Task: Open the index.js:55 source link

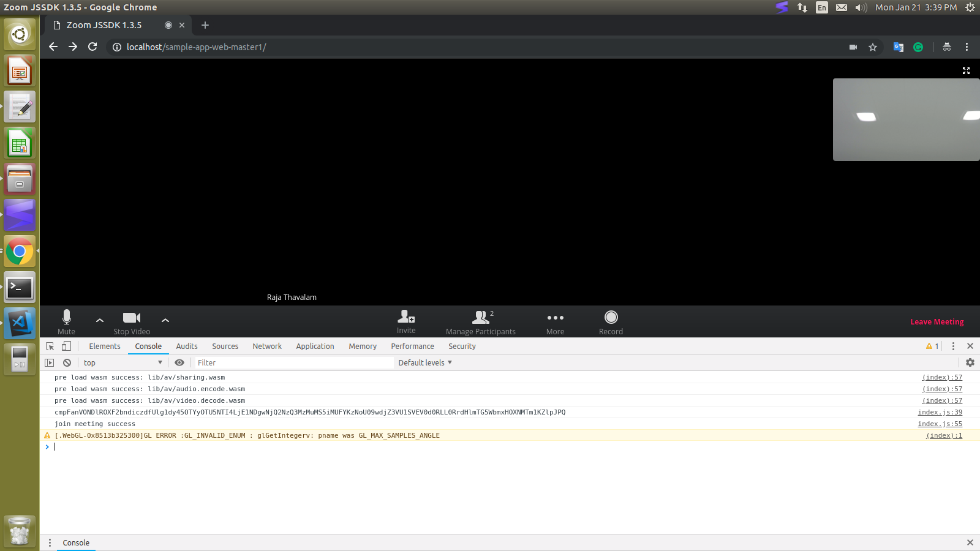Action: point(940,424)
